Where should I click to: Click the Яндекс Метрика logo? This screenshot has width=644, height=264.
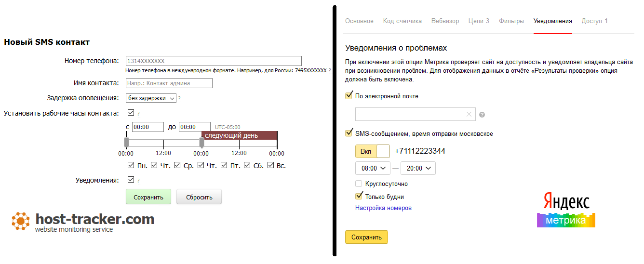point(566,210)
